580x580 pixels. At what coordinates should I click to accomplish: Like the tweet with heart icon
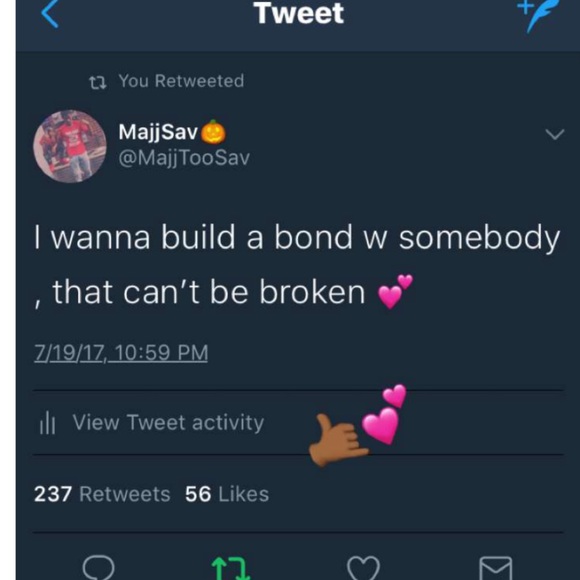(x=363, y=568)
